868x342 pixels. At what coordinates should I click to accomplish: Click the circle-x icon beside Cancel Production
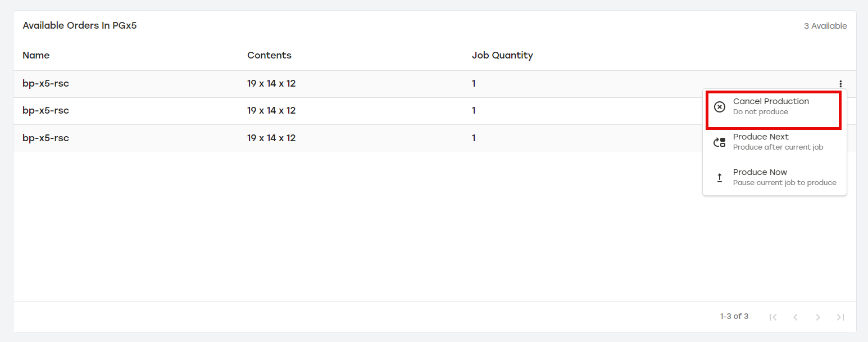[x=719, y=107]
